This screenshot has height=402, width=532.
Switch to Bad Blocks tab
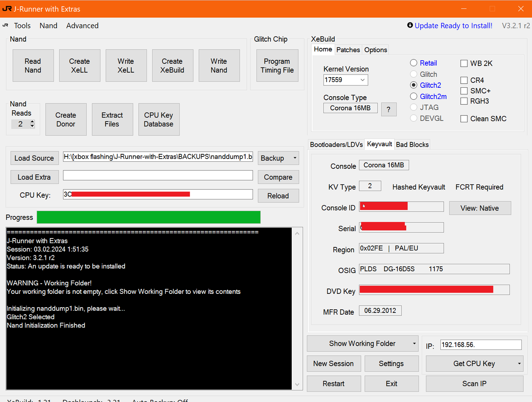(412, 144)
